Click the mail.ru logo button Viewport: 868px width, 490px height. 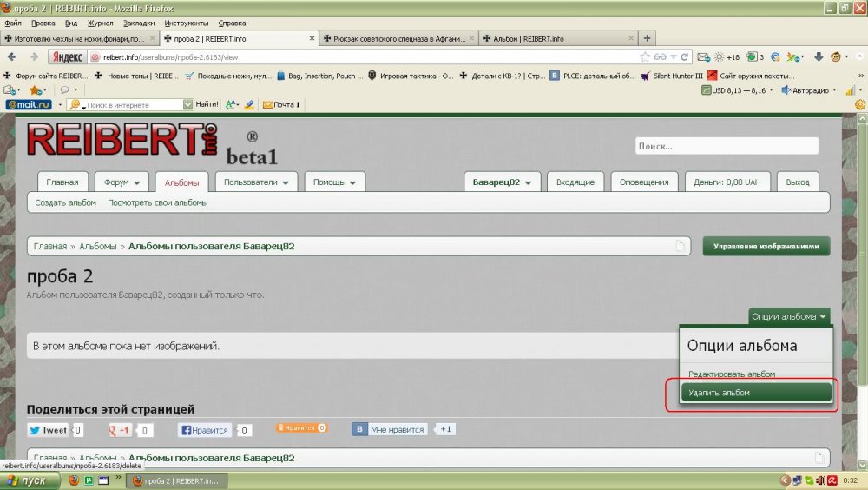(x=29, y=104)
